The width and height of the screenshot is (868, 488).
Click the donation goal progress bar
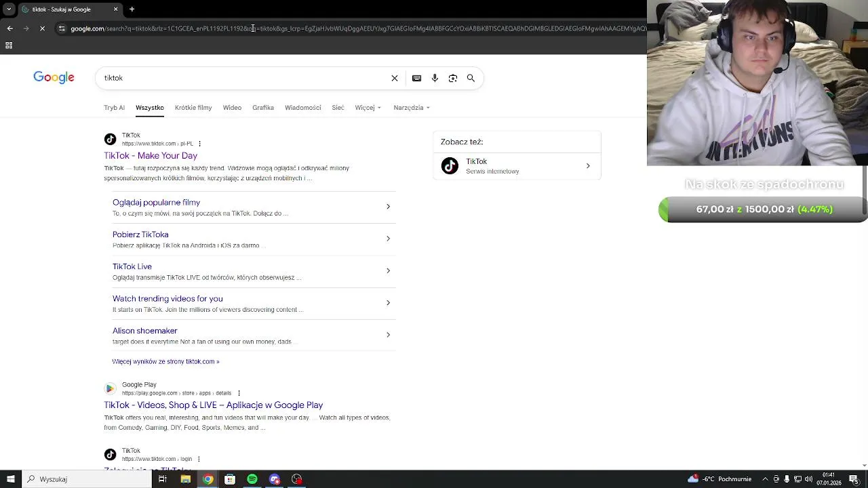coord(763,209)
